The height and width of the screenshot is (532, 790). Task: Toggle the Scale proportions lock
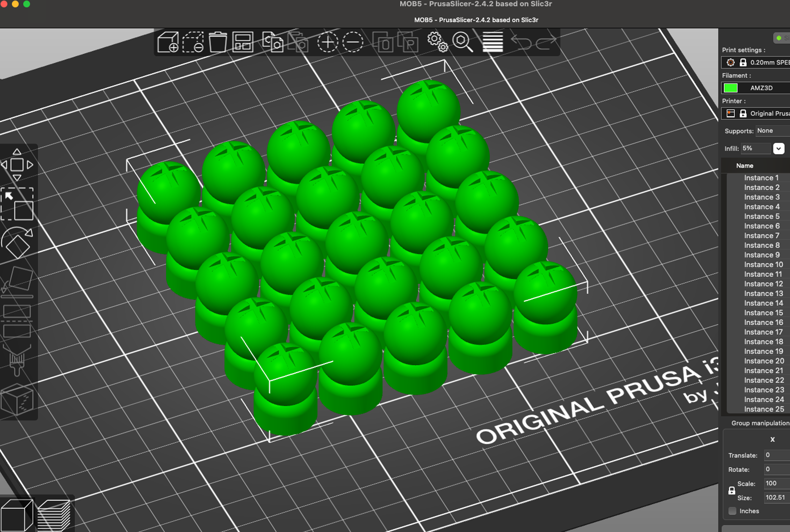coord(732,491)
